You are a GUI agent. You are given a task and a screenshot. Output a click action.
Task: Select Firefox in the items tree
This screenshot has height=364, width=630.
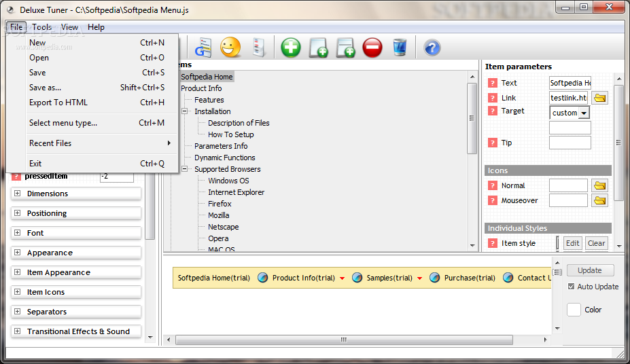click(220, 204)
